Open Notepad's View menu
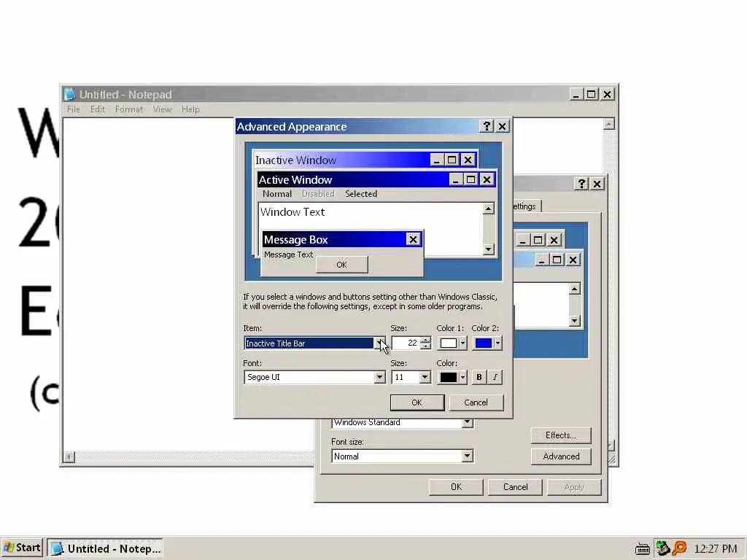 (x=162, y=109)
